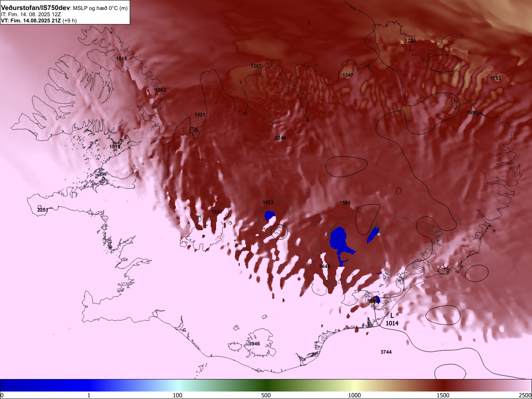This screenshot has height=399, width=532.
Task: Click the 1515 map value
Action: [121, 59]
